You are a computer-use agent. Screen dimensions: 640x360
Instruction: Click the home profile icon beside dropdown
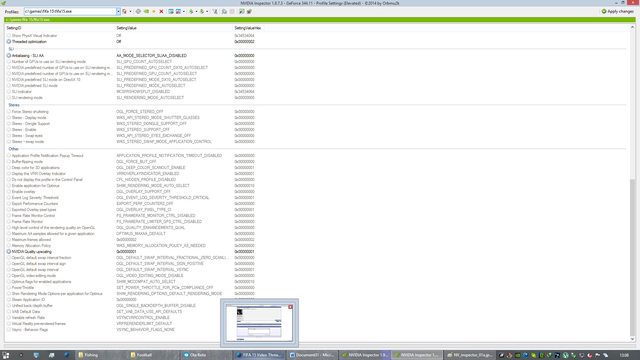124,11
